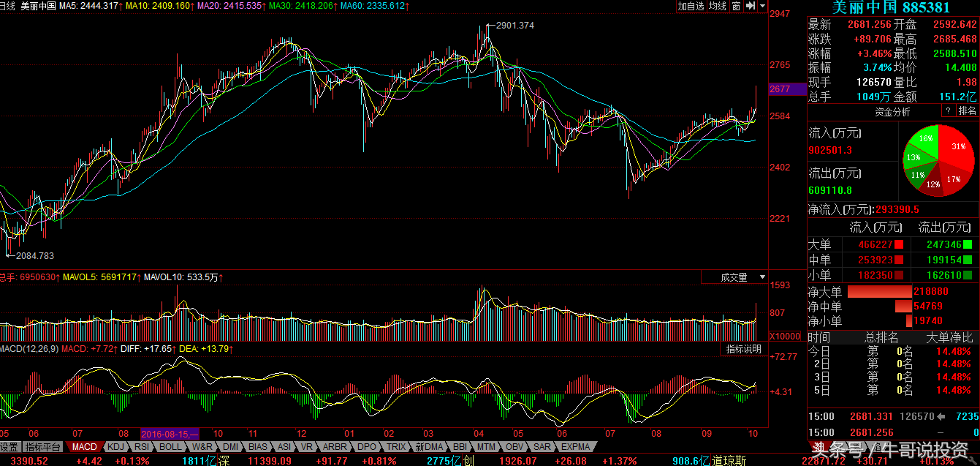Toggle the 均线 moving average display
The width and height of the screenshot is (980, 466).
tap(718, 6)
